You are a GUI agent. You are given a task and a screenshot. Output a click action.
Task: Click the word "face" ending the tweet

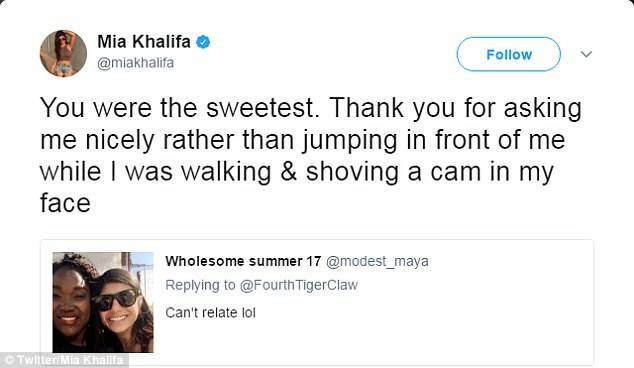coord(65,203)
